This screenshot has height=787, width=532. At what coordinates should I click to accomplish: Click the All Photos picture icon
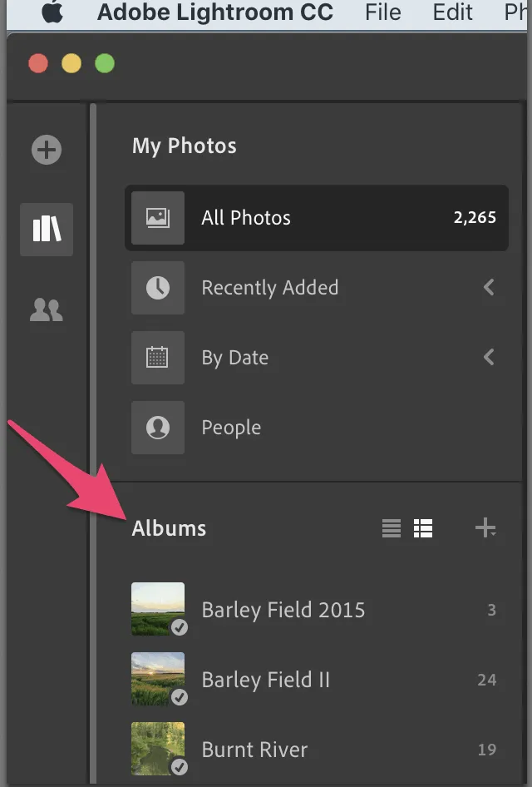point(158,218)
